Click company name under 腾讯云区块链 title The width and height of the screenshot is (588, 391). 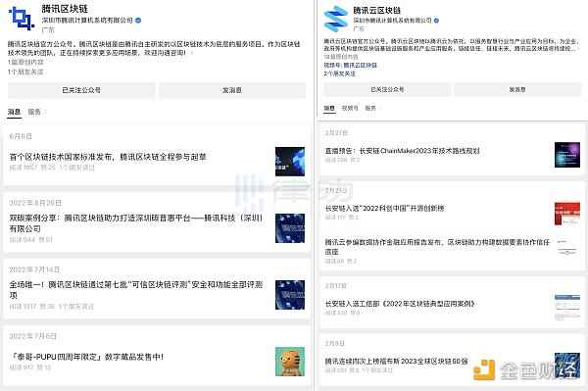click(x=392, y=21)
